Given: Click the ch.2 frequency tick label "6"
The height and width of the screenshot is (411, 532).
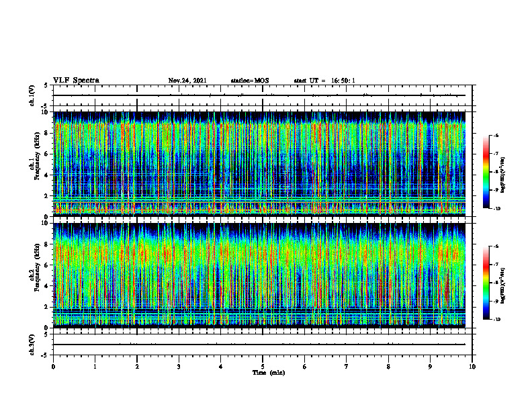Looking at the screenshot, I should (47, 265).
